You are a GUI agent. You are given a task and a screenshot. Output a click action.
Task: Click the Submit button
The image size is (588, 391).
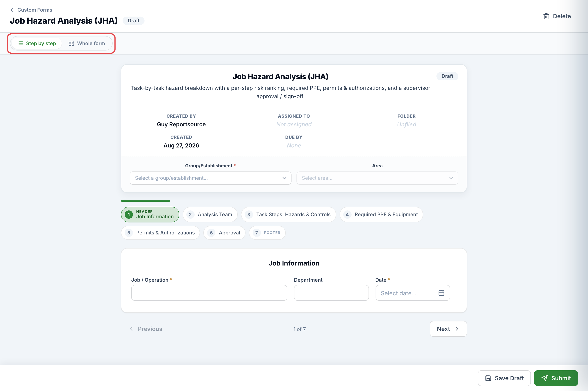pyautogui.click(x=556, y=378)
